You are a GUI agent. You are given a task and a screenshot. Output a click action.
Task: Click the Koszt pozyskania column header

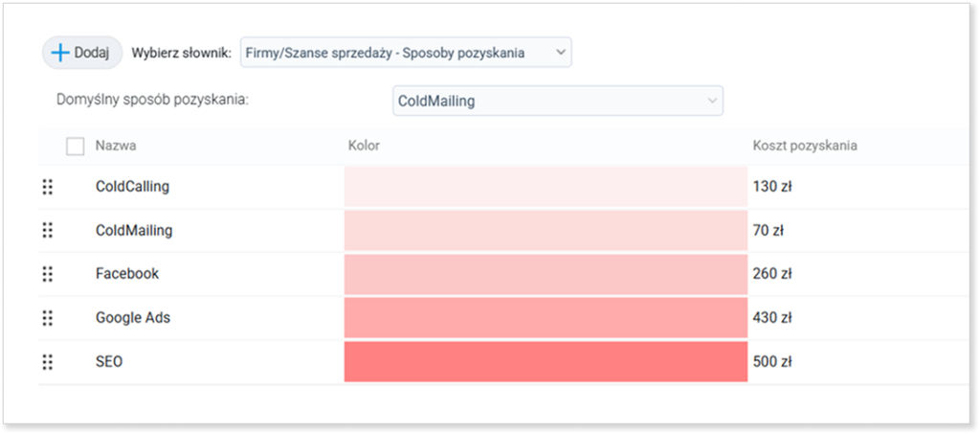click(805, 146)
